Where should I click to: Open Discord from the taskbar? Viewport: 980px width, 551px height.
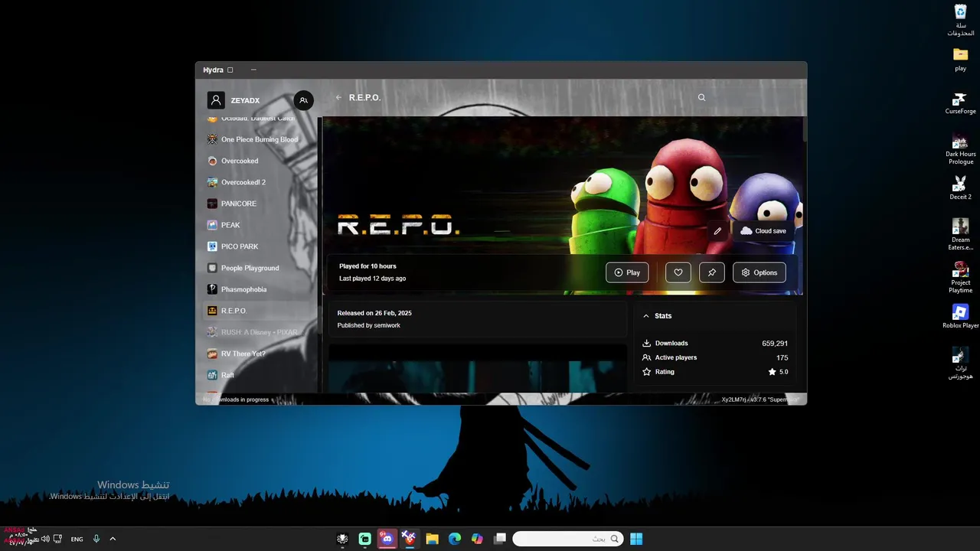click(x=387, y=539)
